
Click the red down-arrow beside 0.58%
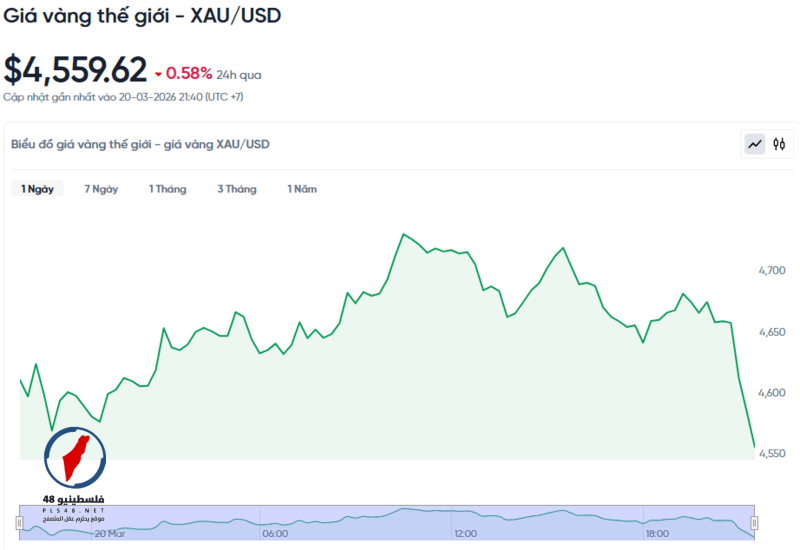pyautogui.click(x=158, y=74)
